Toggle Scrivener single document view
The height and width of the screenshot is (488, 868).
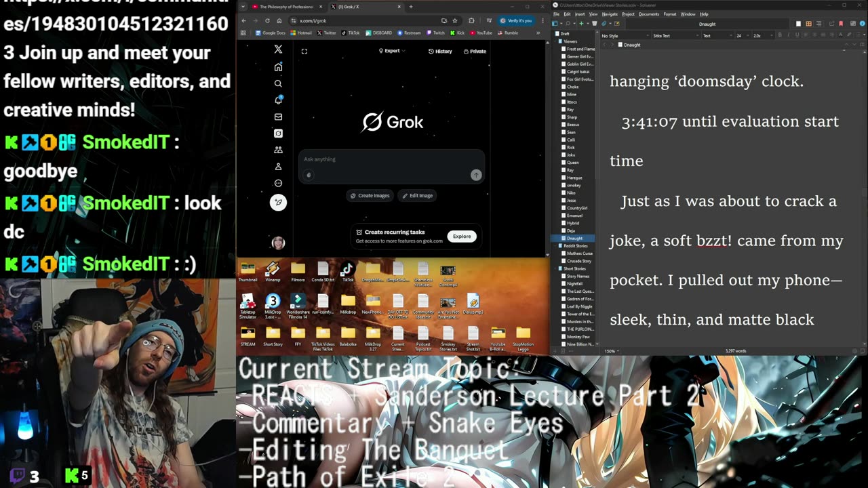798,24
